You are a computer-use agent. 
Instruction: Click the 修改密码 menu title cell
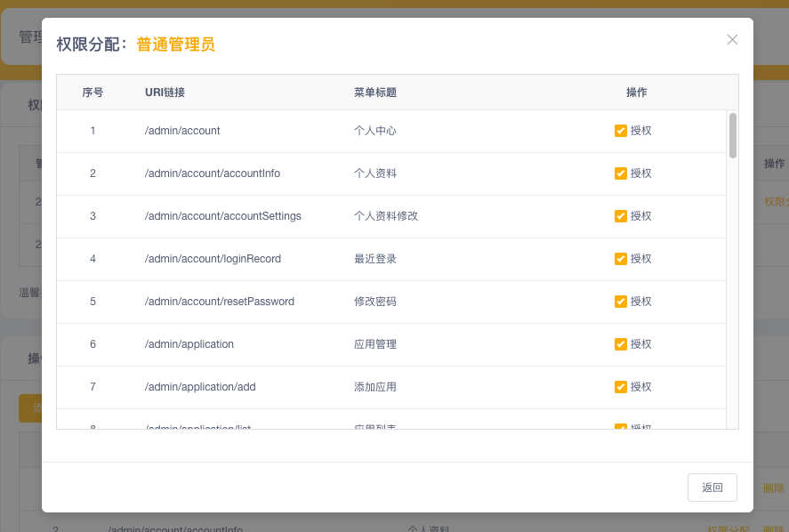click(x=374, y=302)
